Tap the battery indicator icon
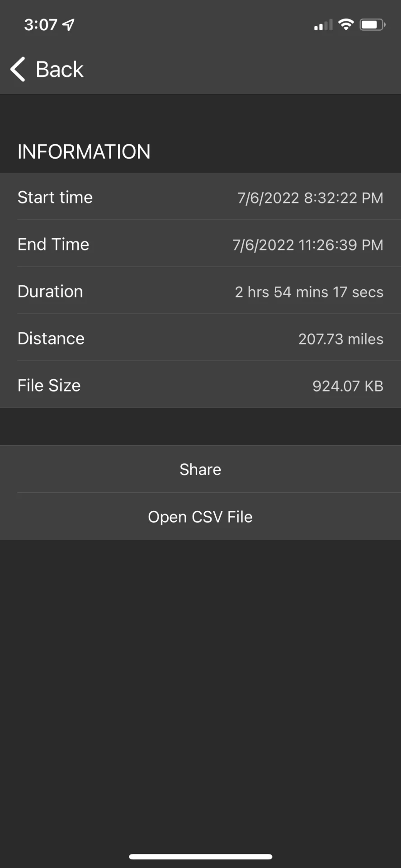 click(373, 24)
